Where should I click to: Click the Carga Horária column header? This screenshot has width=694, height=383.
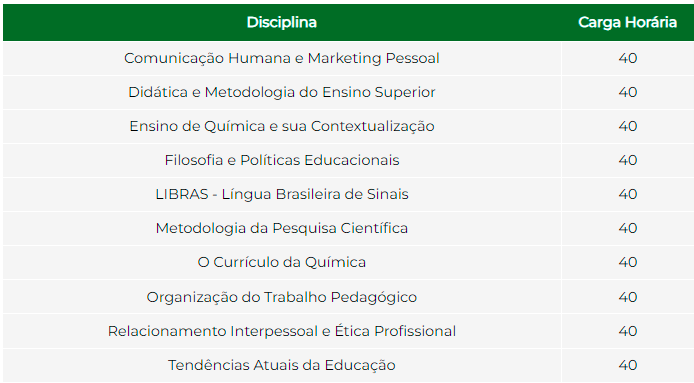coord(628,22)
